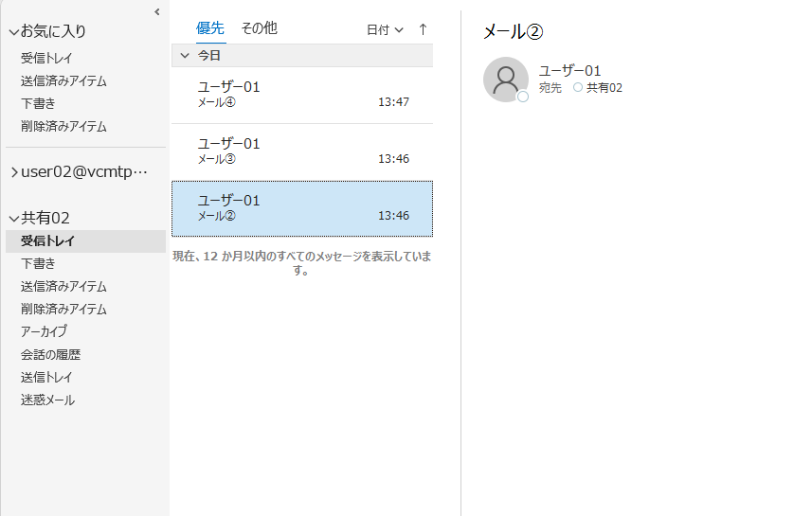Click the 共有02 recipient

(604, 88)
